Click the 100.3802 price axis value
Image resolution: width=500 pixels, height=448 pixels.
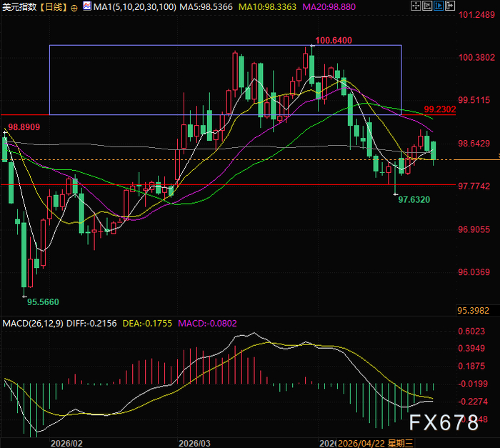(476, 57)
